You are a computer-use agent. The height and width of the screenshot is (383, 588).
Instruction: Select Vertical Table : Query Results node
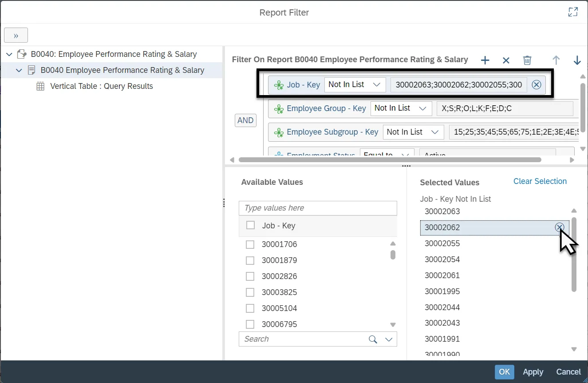pos(101,86)
